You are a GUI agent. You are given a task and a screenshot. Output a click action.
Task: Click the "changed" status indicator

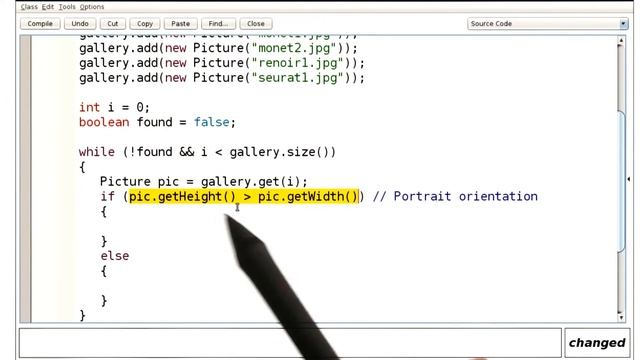click(x=597, y=343)
